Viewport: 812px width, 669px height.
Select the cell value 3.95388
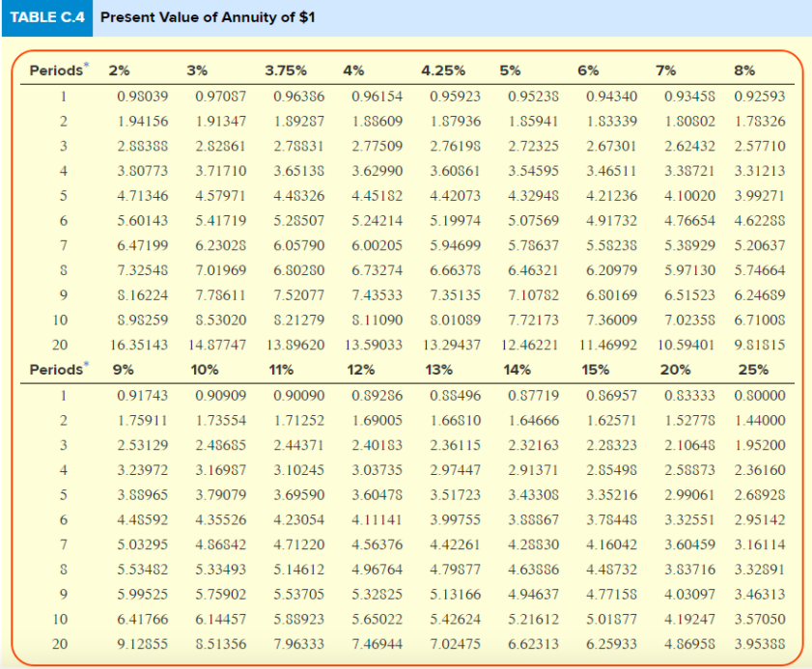760,644
